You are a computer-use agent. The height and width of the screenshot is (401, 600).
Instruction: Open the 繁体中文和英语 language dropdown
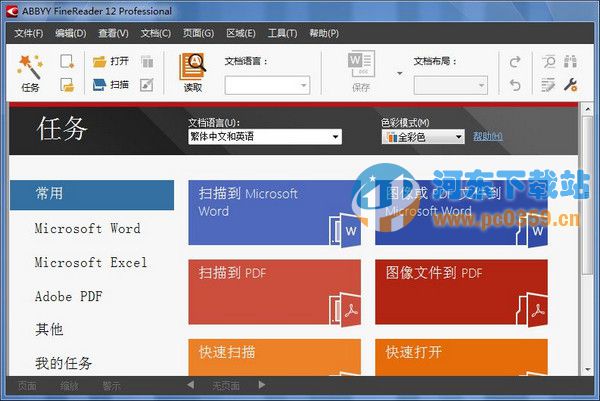pyautogui.click(x=265, y=137)
